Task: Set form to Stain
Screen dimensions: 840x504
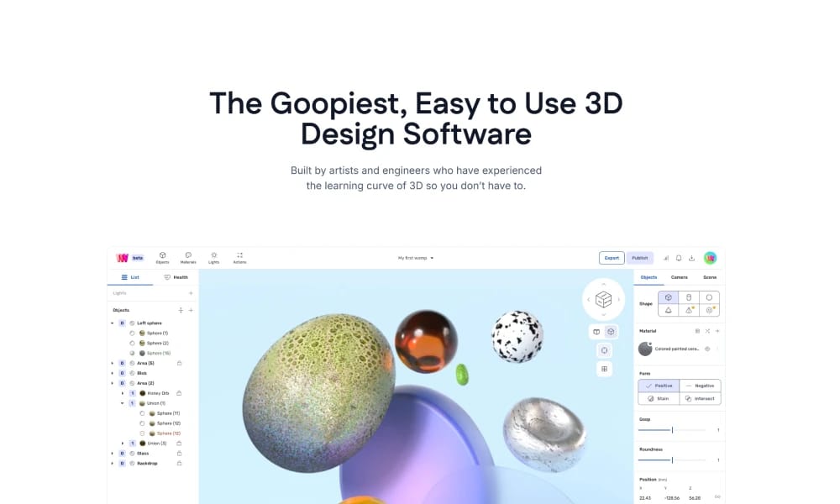Action: click(x=659, y=398)
